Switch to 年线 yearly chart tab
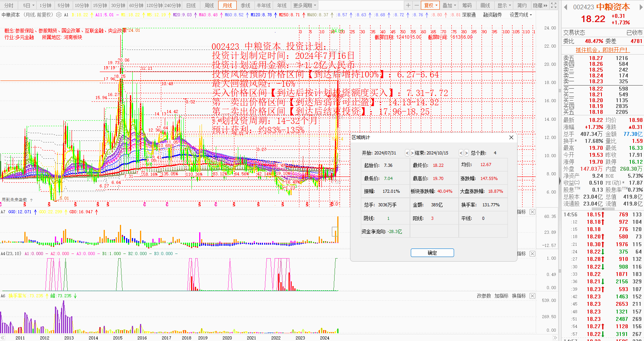The width and height of the screenshot is (644, 341). [x=282, y=5]
